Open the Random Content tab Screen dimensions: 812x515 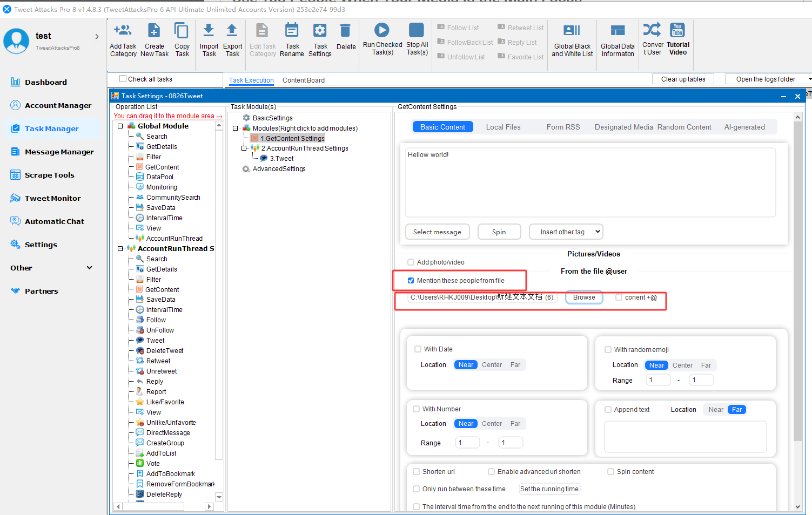(x=684, y=127)
